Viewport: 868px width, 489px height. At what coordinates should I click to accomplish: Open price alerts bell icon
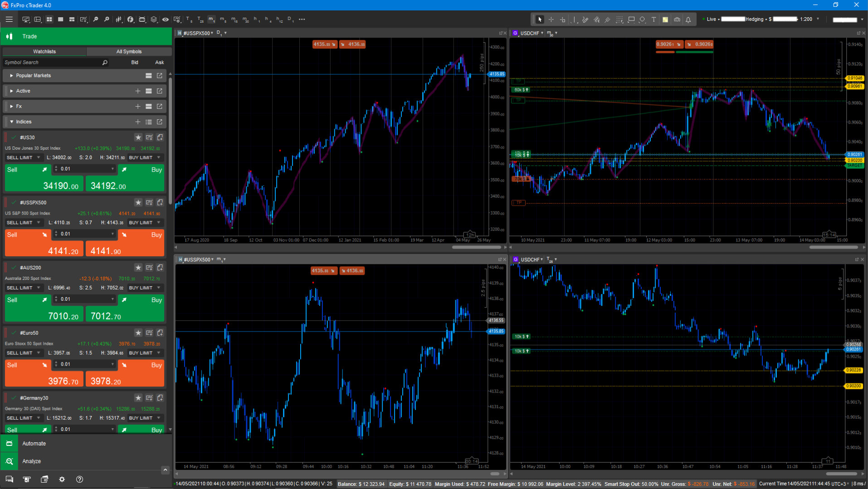(688, 20)
